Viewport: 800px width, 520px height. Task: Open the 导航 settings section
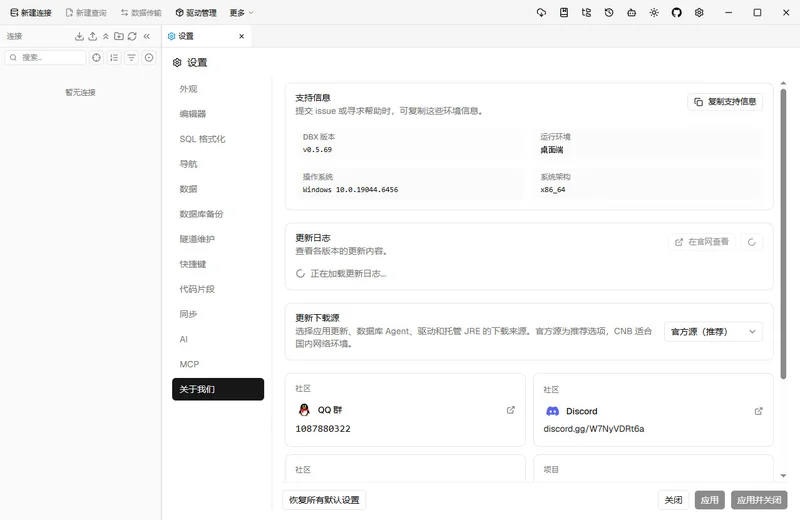point(218,164)
